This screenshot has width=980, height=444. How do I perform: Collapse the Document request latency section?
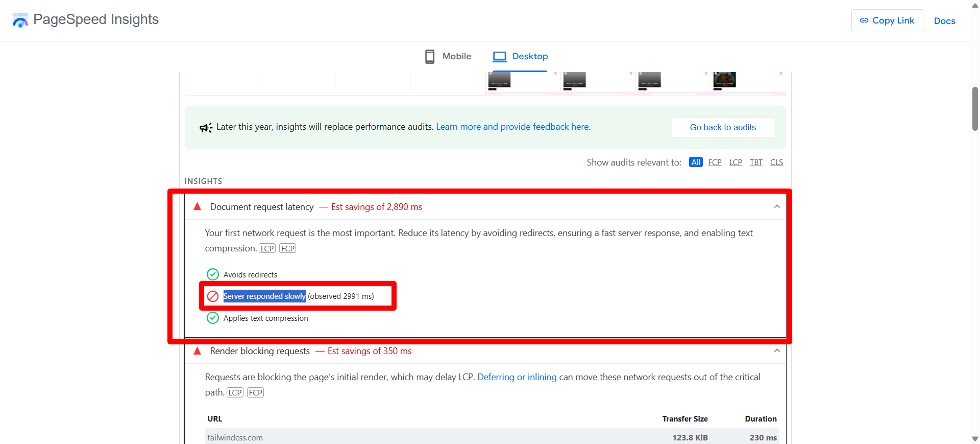tap(777, 207)
